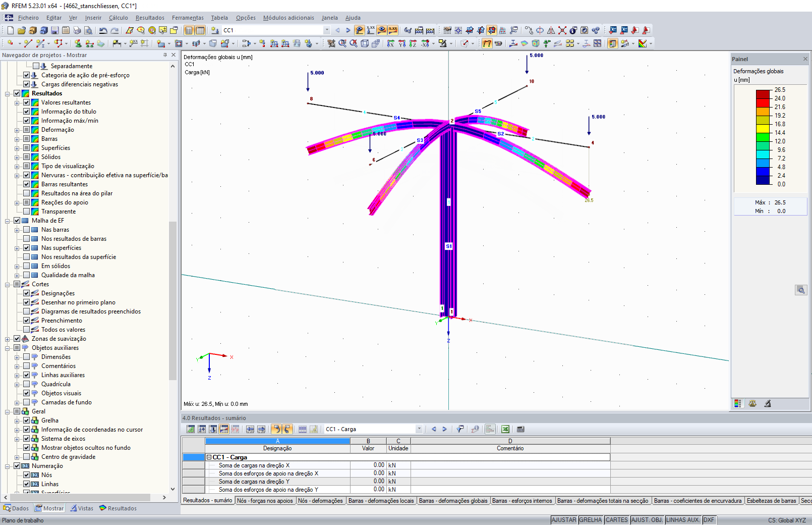Toggle CARTES status bar button
The width and height of the screenshot is (812, 525).
(x=617, y=520)
